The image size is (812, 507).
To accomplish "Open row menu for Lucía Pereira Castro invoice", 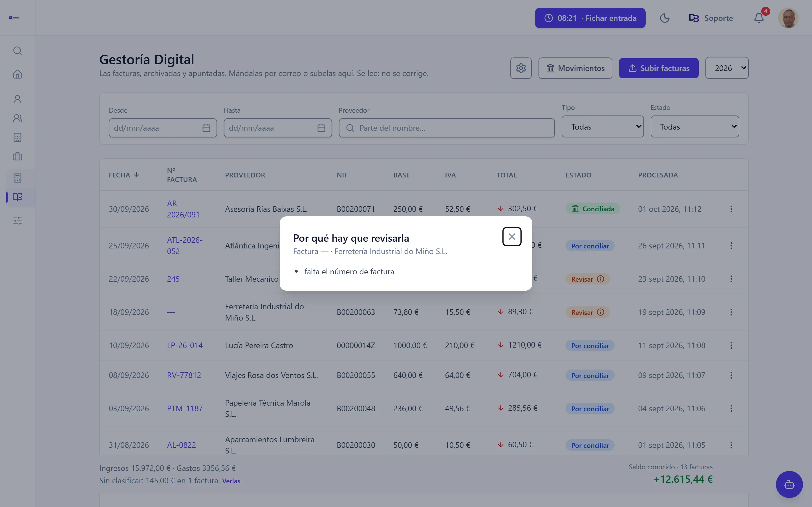I will coord(731,345).
